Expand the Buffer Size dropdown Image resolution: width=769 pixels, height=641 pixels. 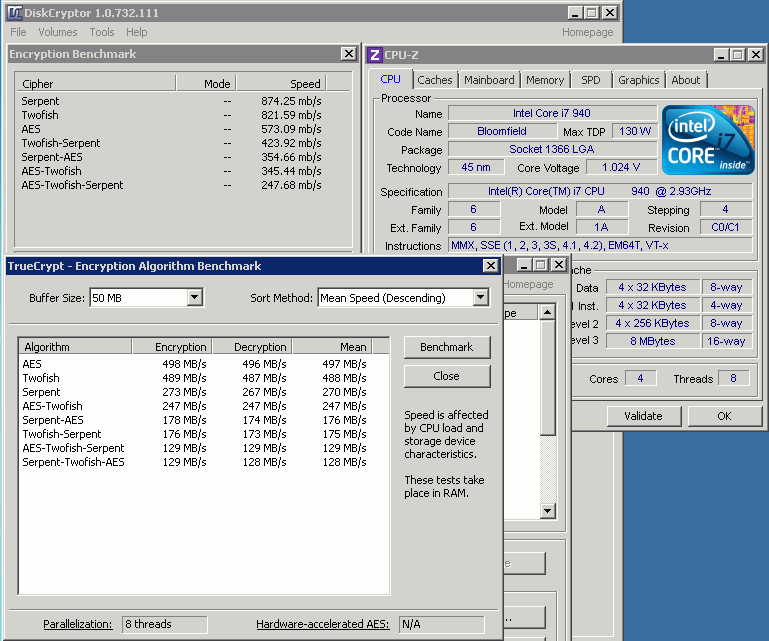[195, 297]
